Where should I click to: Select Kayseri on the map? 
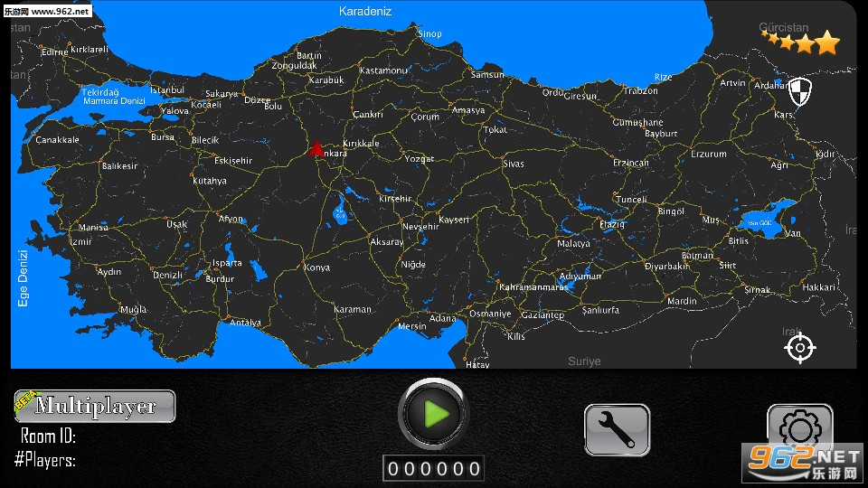[x=454, y=220]
